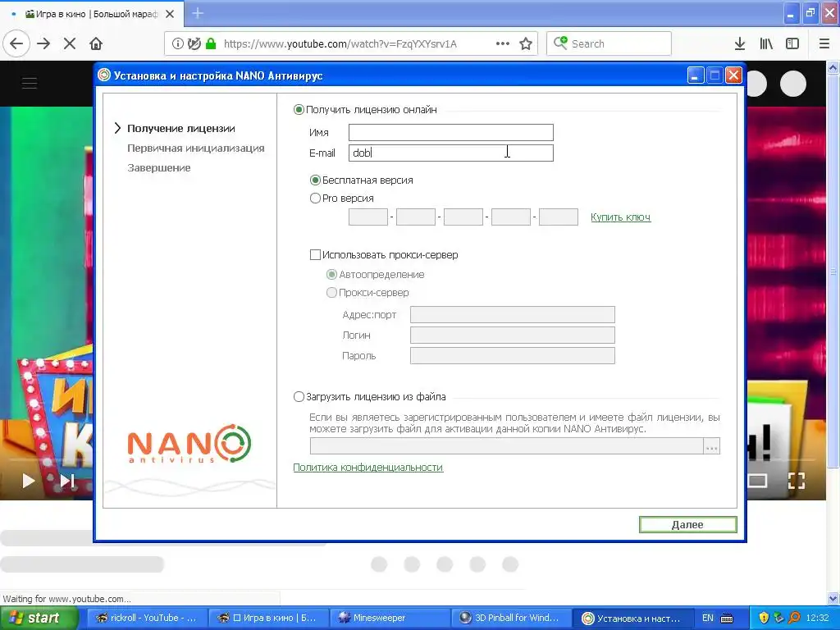840x630 pixels.
Task: Toggle Firefox sidebar icon
Action: coord(792,43)
